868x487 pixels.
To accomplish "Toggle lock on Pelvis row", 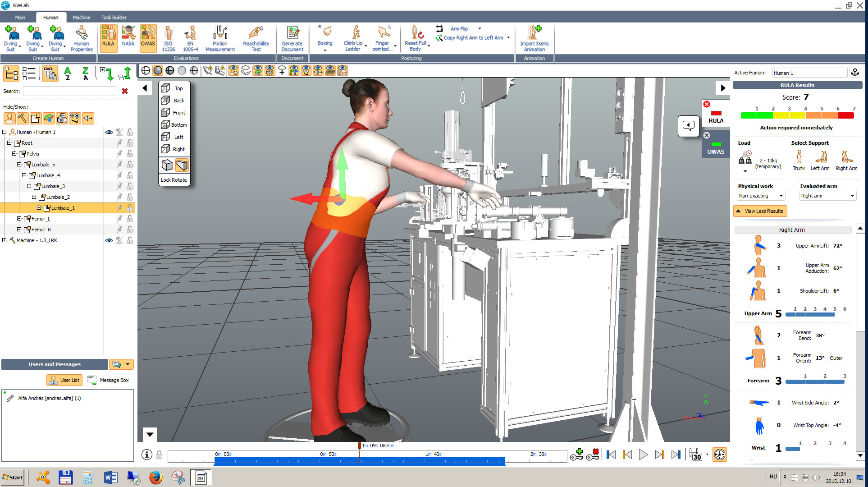I will click(x=130, y=154).
